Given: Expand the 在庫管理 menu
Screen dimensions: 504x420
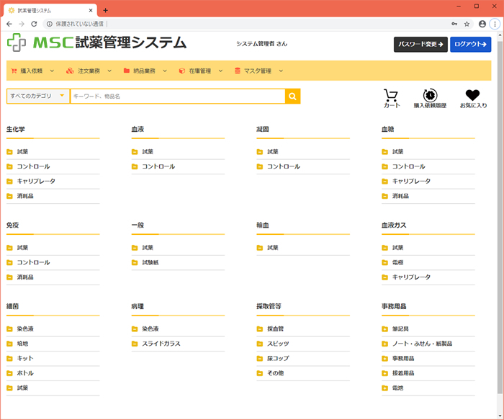Looking at the screenshot, I should pyautogui.click(x=200, y=71).
